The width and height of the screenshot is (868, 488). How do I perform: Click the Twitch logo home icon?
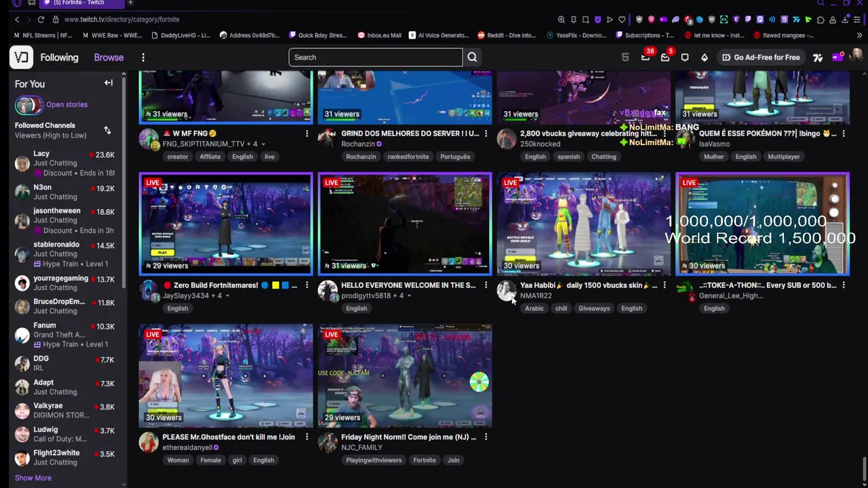(21, 58)
